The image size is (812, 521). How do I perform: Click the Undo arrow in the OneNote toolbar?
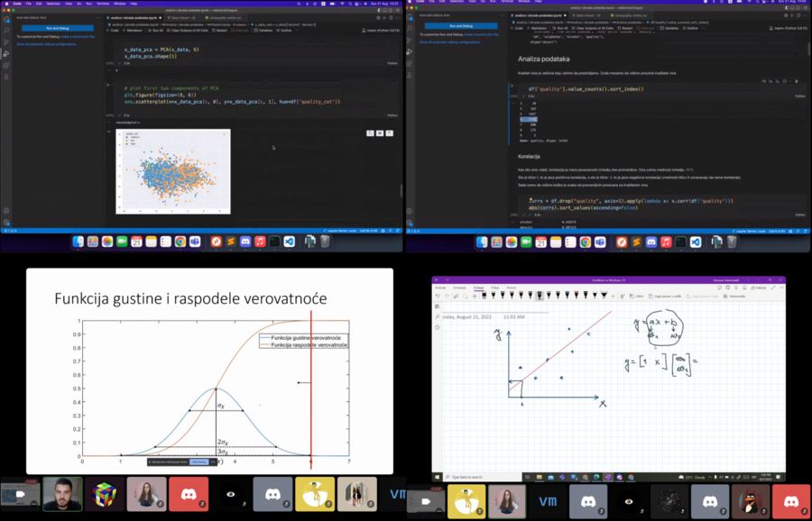point(438,296)
